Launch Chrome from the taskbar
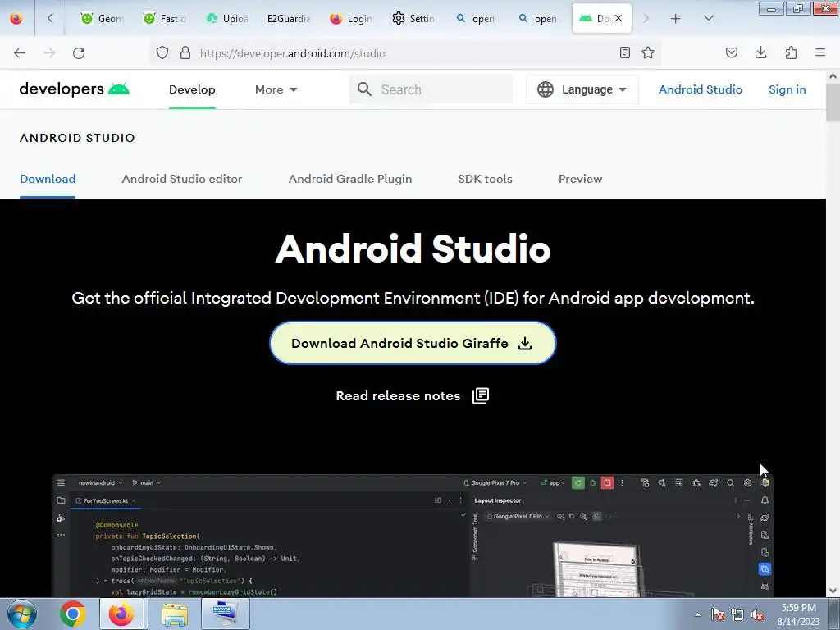This screenshot has width=840, height=630. [73, 614]
